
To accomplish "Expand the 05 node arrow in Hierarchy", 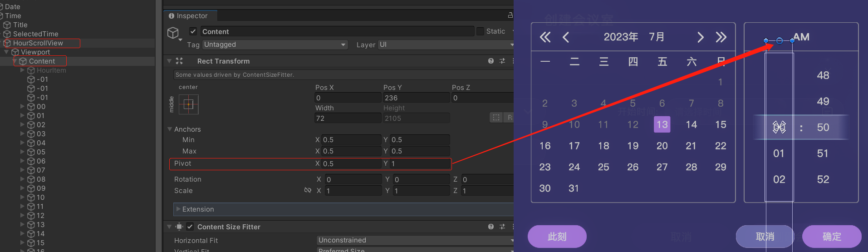I will click(22, 152).
